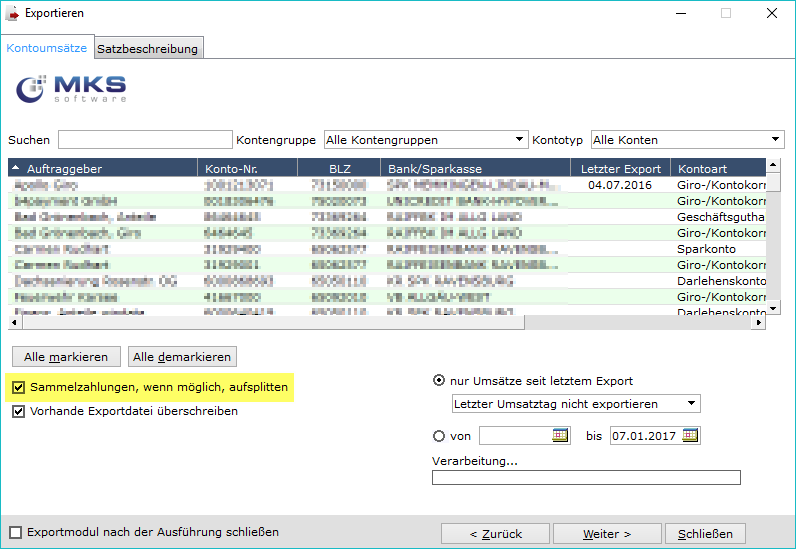Switch to the Satzbeschreibung tab
796x549 pixels.
148,49
